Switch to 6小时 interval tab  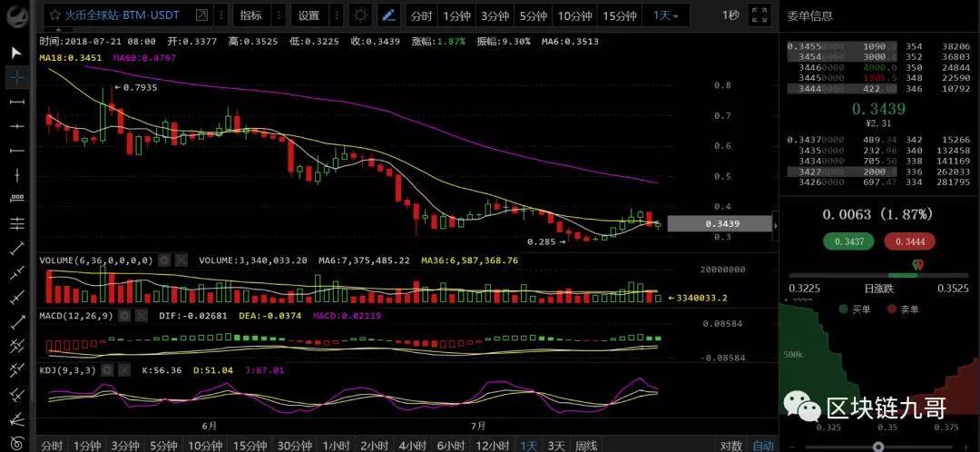pos(451,445)
